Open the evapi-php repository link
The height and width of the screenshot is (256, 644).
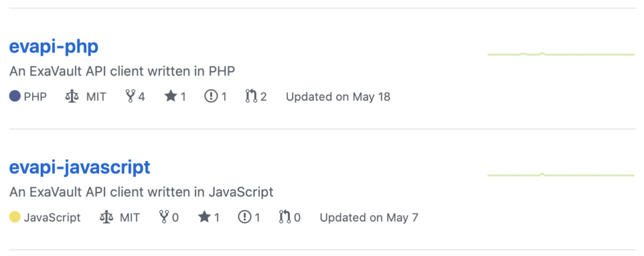54,47
